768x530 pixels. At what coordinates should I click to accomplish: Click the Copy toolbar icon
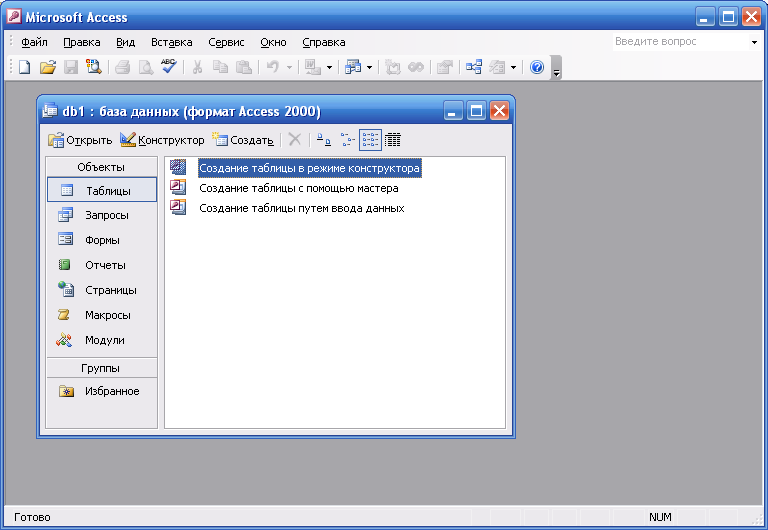220,67
